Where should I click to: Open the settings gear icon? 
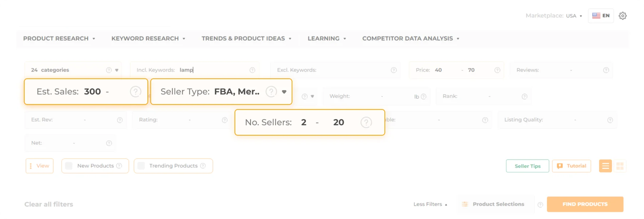[x=622, y=16]
